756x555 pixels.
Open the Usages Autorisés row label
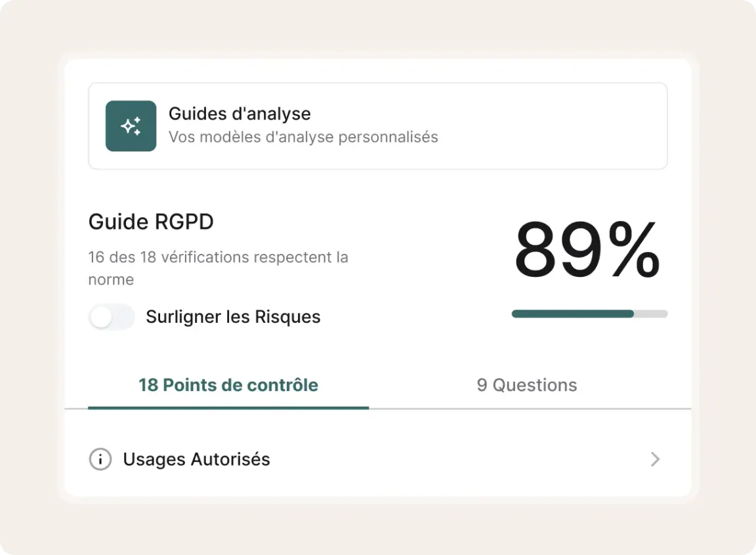196,459
